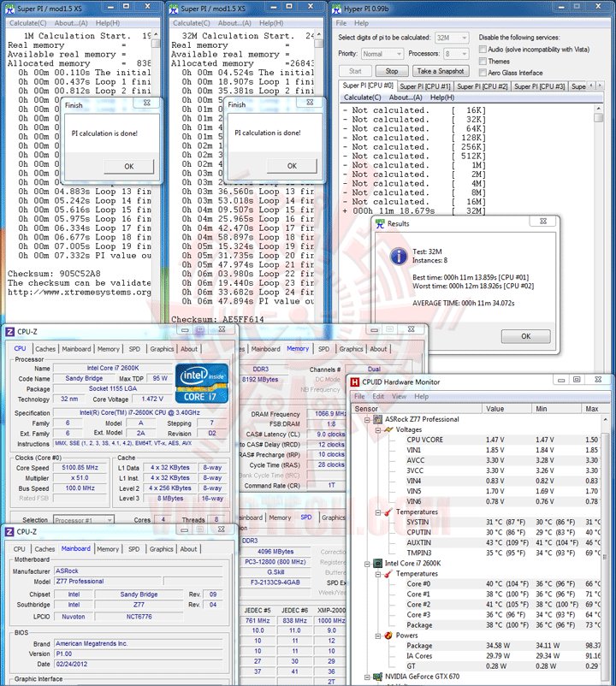
Task: Select the Mainboard tab in the lower CPU-Z window
Action: tap(75, 548)
